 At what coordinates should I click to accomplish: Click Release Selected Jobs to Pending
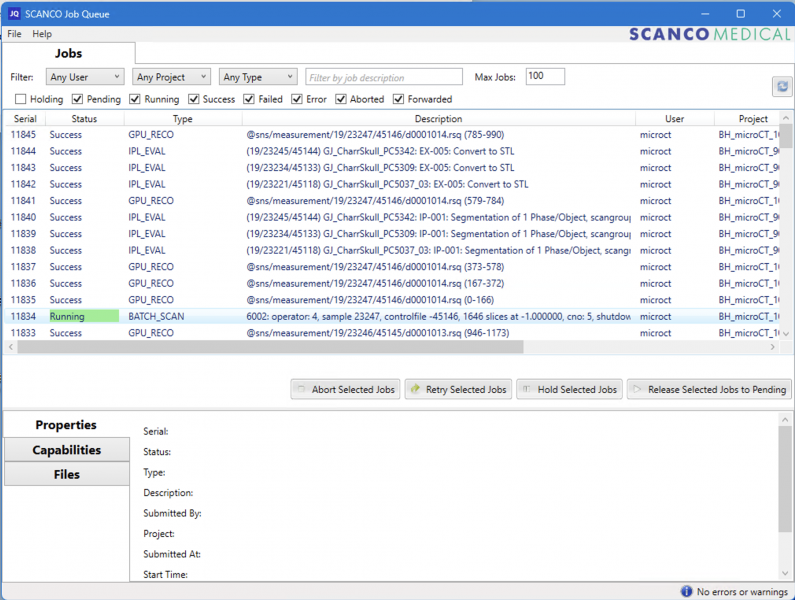[x=709, y=390]
